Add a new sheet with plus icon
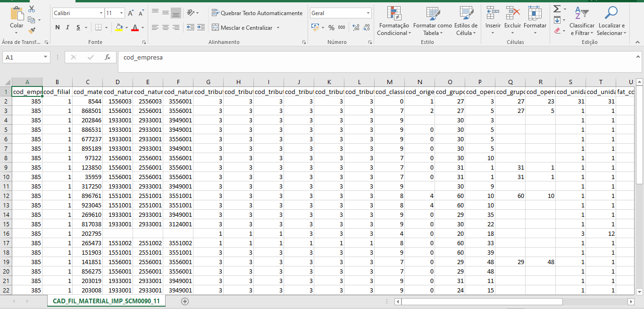644x309 pixels. point(185,301)
